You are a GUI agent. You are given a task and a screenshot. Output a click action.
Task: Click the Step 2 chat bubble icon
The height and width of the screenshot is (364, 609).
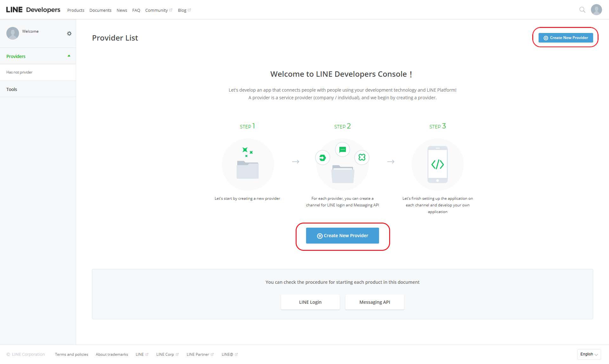click(343, 149)
